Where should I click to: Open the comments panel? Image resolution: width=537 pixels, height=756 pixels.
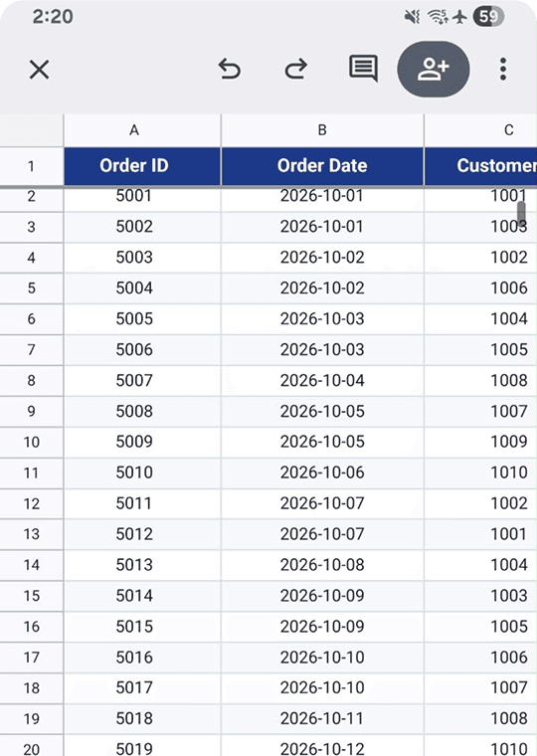point(363,69)
